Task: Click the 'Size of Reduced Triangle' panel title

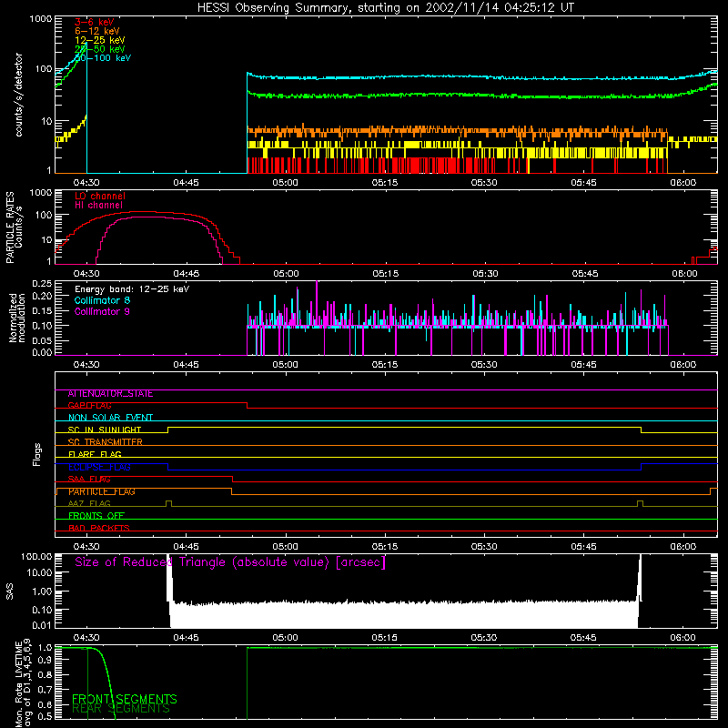Action: [x=230, y=562]
